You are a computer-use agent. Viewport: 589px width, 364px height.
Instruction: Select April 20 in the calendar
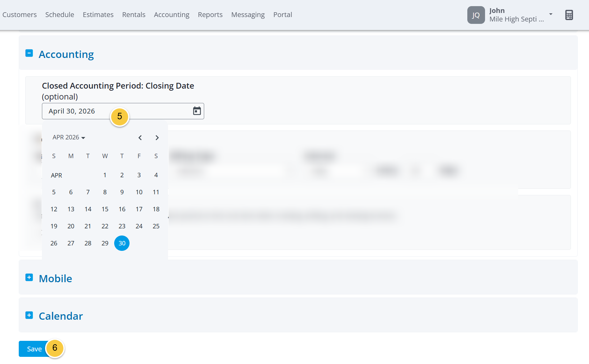71,226
